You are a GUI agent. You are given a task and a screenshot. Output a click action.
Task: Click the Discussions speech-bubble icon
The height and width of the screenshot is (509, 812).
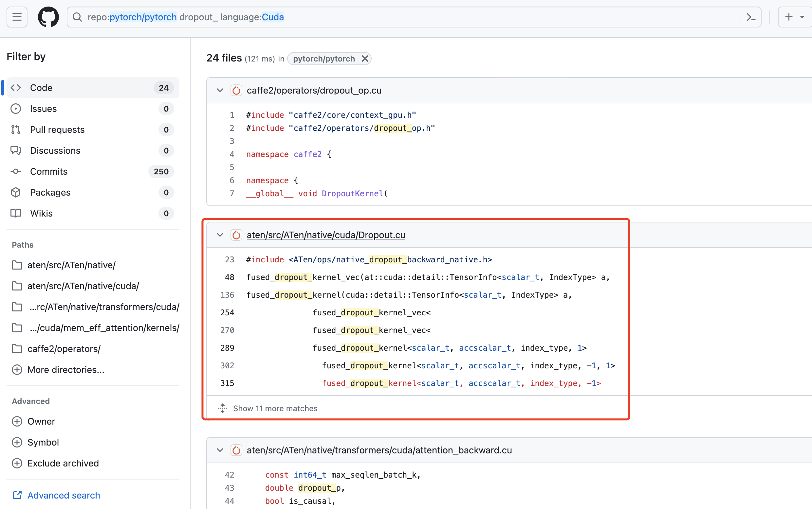point(16,150)
